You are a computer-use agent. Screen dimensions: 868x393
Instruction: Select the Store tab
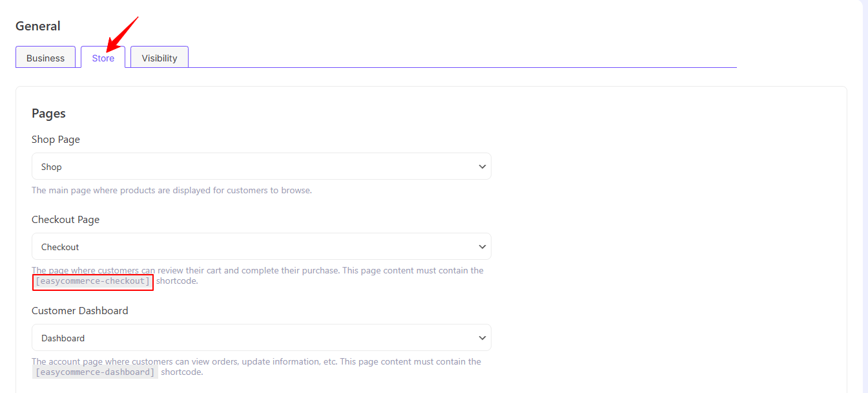(x=103, y=58)
